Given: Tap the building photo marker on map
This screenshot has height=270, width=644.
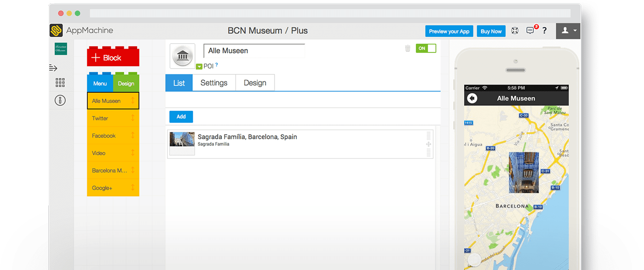Looking at the screenshot, I should [524, 173].
